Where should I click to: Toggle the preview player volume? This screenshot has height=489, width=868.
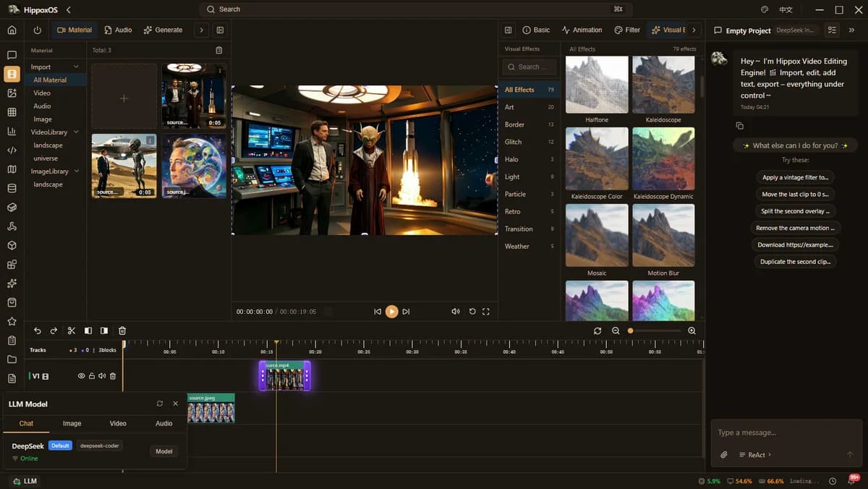click(x=456, y=311)
